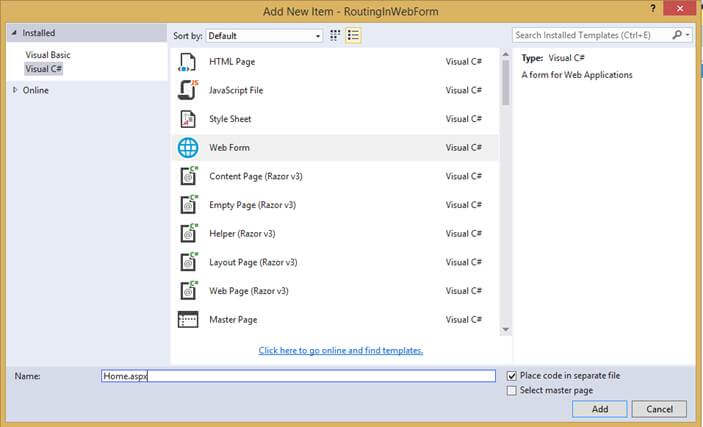703x427 pixels.
Task: Open the go online and find templates link
Action: pos(341,350)
